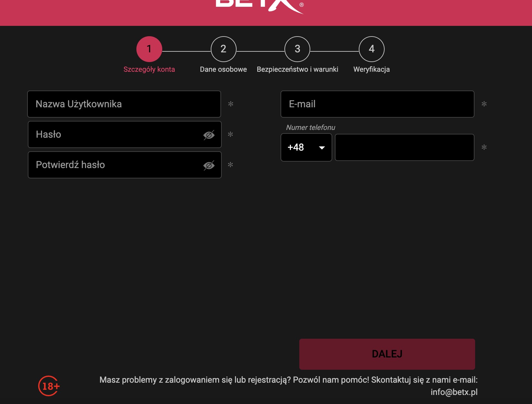Image resolution: width=532 pixels, height=404 pixels.
Task: Click step 3 circle icon
Action: tap(297, 49)
